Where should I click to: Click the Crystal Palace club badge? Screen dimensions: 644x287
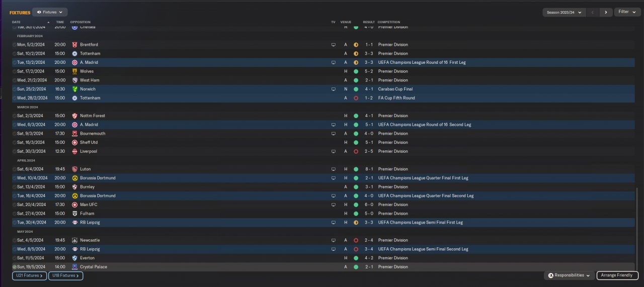point(74,267)
